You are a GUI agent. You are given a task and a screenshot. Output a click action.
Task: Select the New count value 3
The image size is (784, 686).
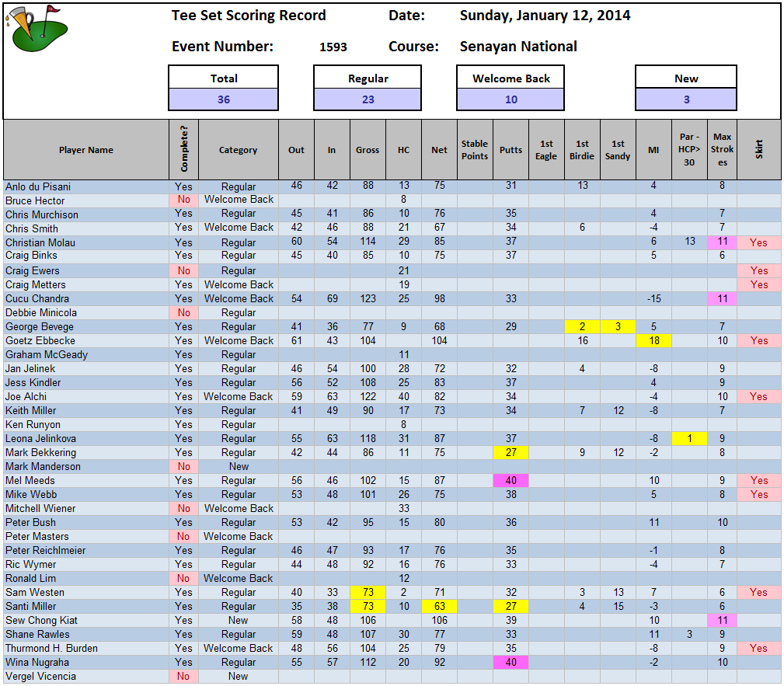click(686, 99)
